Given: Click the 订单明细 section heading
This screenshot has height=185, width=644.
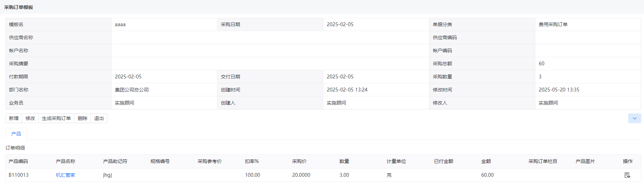Looking at the screenshot, I should 15,148.
